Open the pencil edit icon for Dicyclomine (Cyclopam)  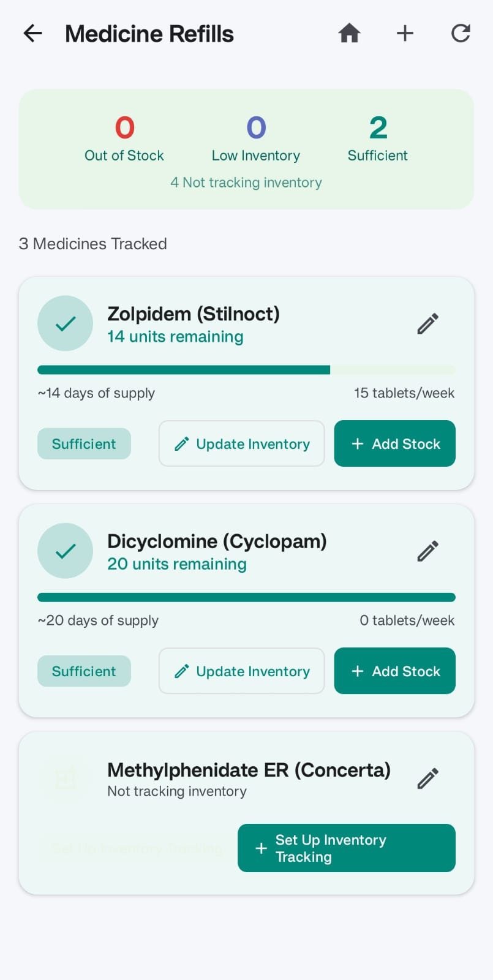click(427, 551)
